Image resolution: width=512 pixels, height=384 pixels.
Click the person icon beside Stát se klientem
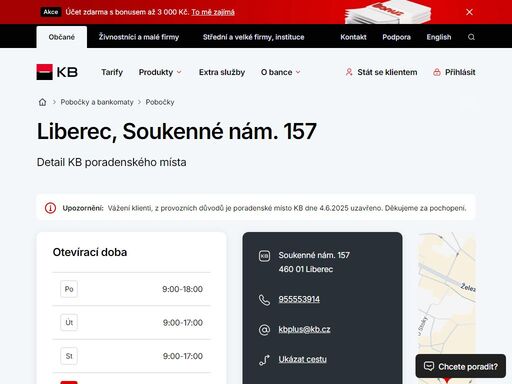[349, 72]
